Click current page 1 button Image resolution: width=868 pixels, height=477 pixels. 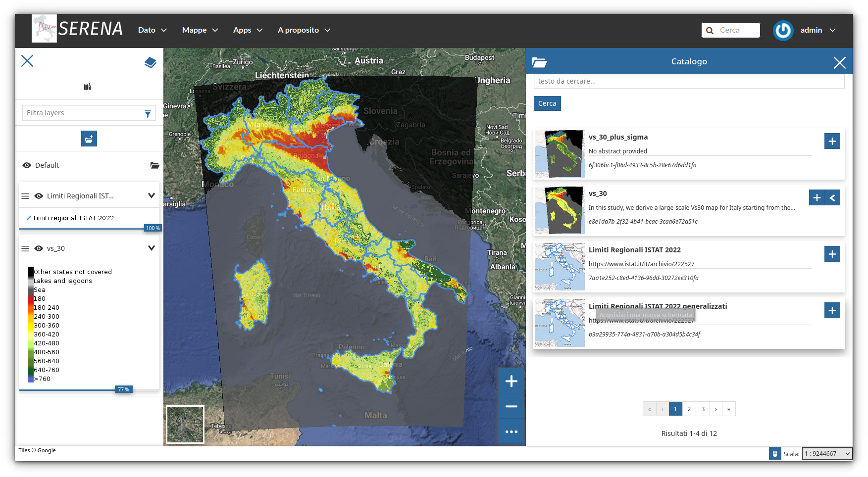(675, 409)
